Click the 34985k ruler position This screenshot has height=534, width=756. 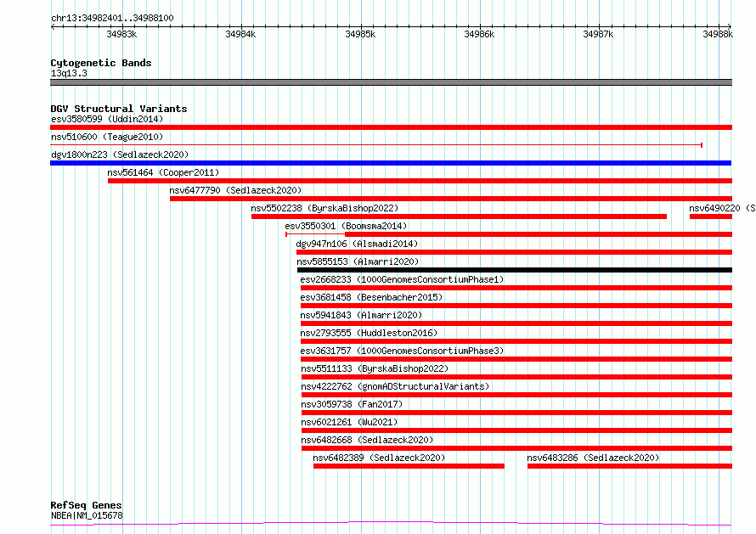[360, 34]
